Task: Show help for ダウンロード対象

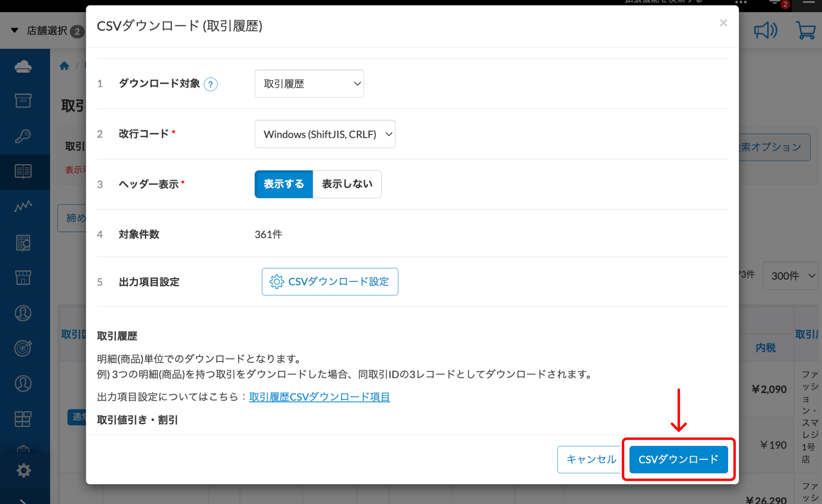Action: pos(210,84)
